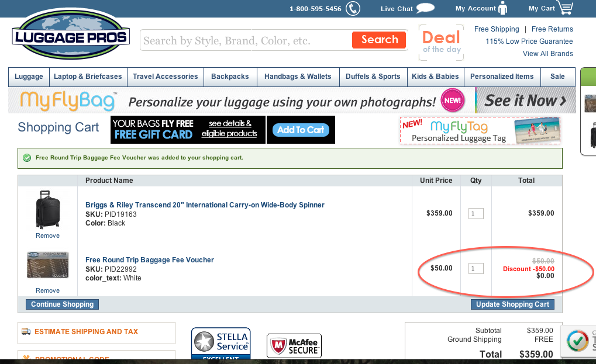The width and height of the screenshot is (596, 364).
Task: Open the Luggage menu
Action: [29, 77]
